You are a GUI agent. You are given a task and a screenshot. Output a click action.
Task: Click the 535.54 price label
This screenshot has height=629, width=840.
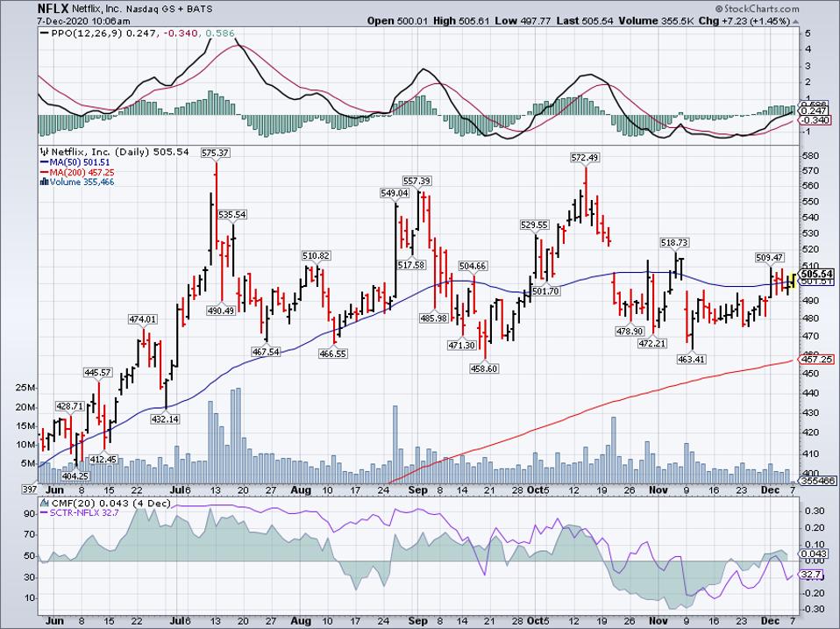coord(232,215)
